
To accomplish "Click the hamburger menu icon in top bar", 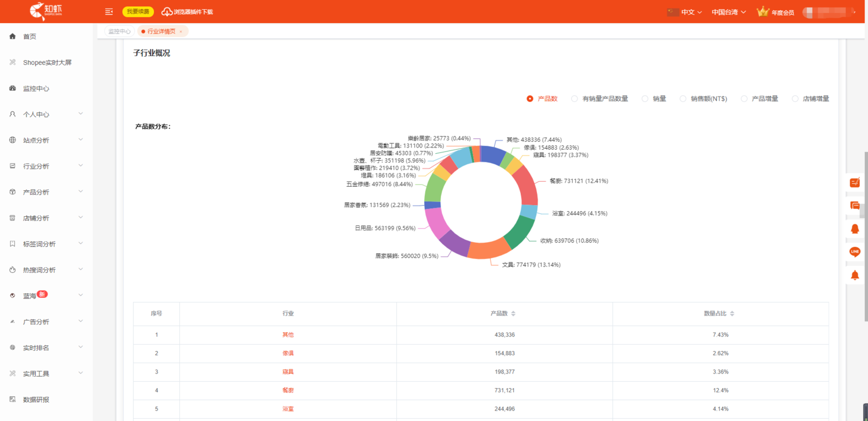I will (108, 11).
